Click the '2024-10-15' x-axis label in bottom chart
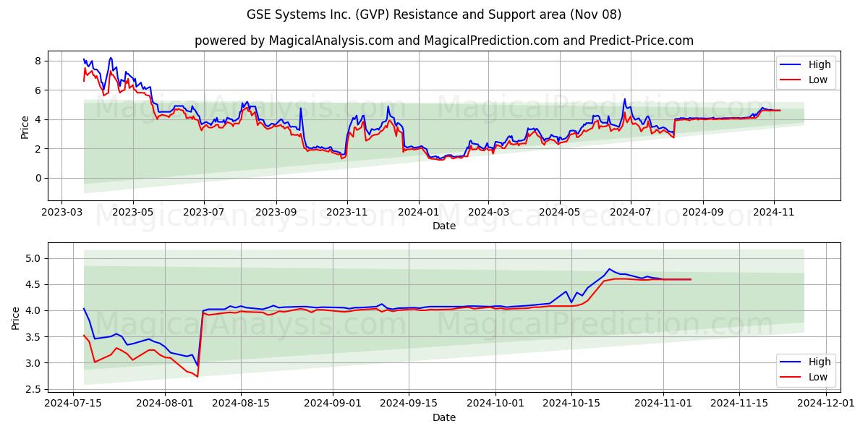This screenshot has width=868, height=434. point(571,404)
